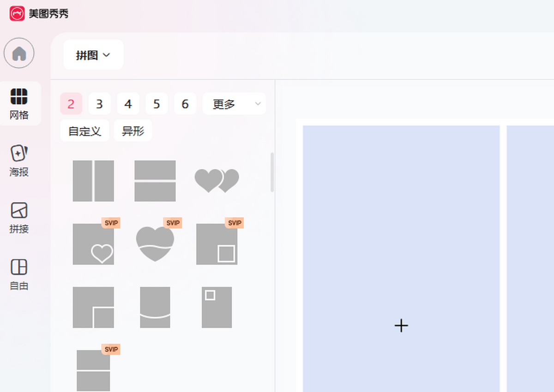Choose the two horizontal rows layout
Screen dimensions: 554x392
tap(155, 181)
